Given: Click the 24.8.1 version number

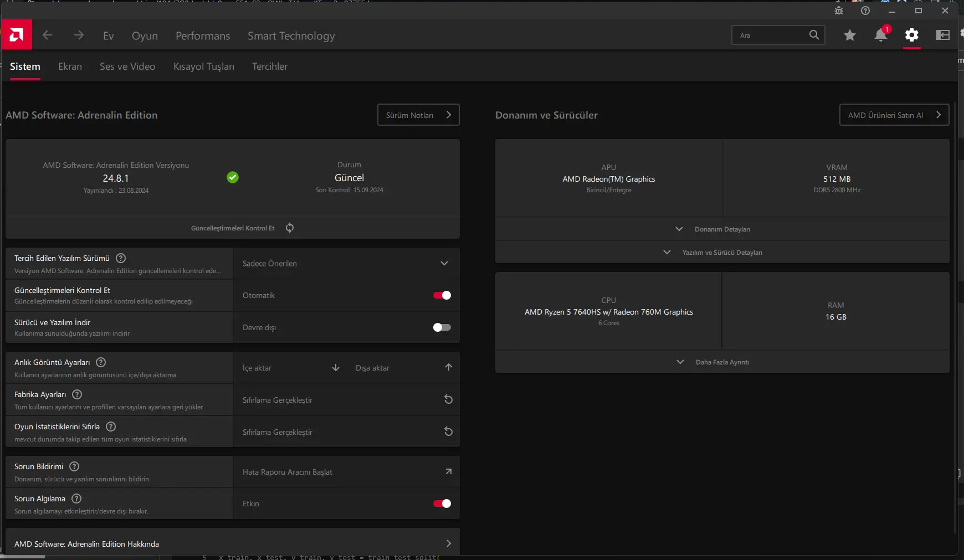Looking at the screenshot, I should pyautogui.click(x=116, y=178).
